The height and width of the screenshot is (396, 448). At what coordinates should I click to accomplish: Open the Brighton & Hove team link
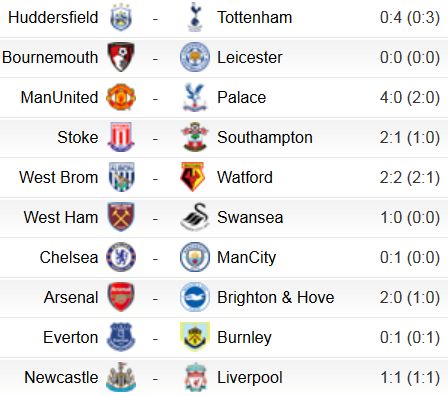276,297
